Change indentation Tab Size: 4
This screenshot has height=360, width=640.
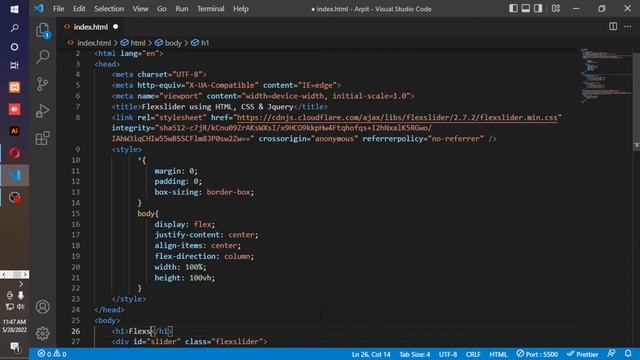[x=415, y=354]
